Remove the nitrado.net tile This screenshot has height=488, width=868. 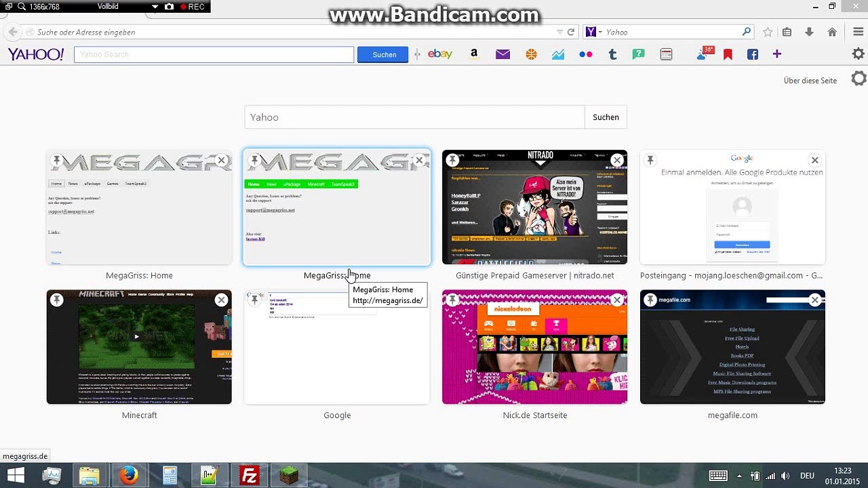click(616, 161)
